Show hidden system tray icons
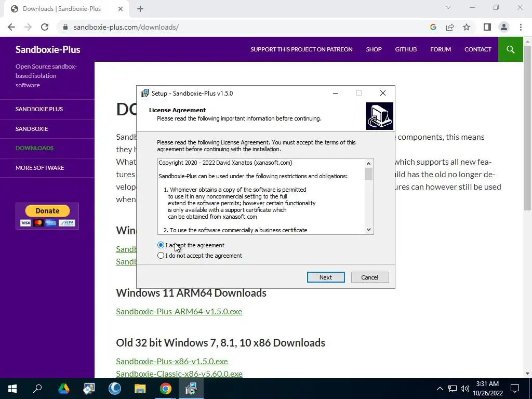This screenshot has width=532, height=399. (x=440, y=389)
